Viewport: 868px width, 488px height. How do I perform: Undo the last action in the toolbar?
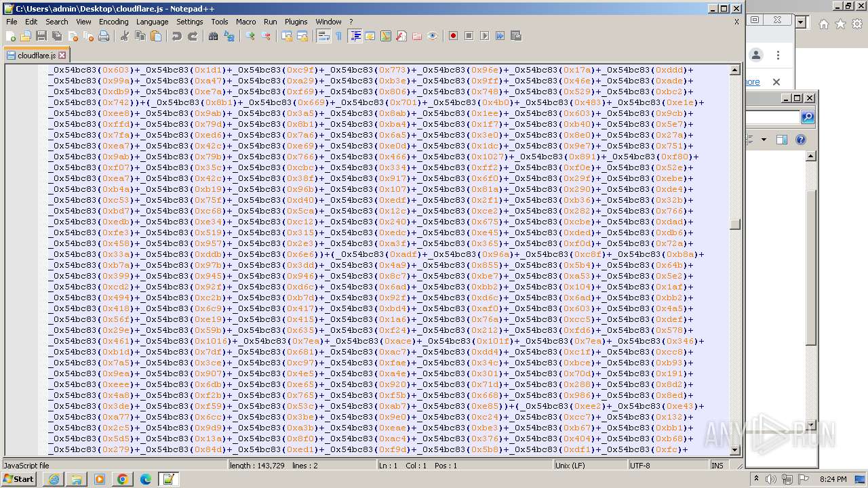point(177,36)
